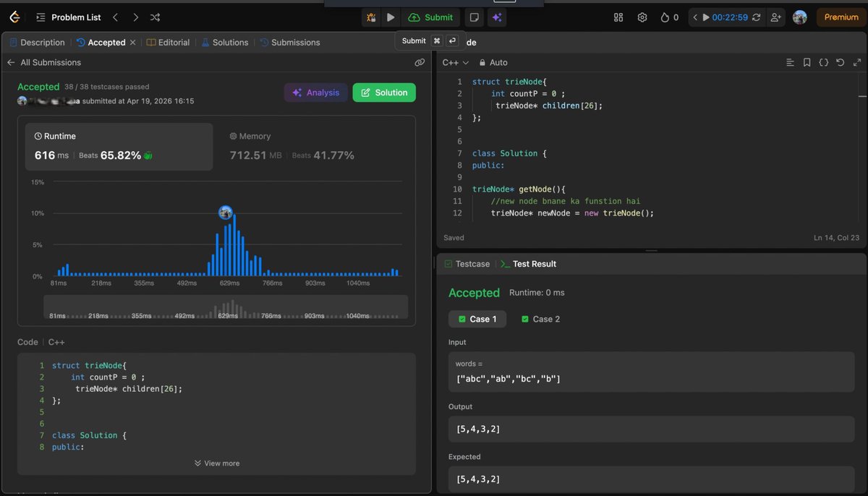Click the bookmark icon in editor toolbar
The width and height of the screenshot is (868, 496).
pyautogui.click(x=807, y=63)
